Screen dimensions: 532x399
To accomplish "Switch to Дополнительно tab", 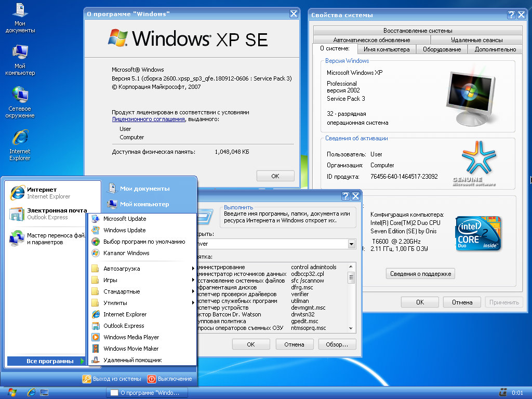I will click(x=495, y=49).
